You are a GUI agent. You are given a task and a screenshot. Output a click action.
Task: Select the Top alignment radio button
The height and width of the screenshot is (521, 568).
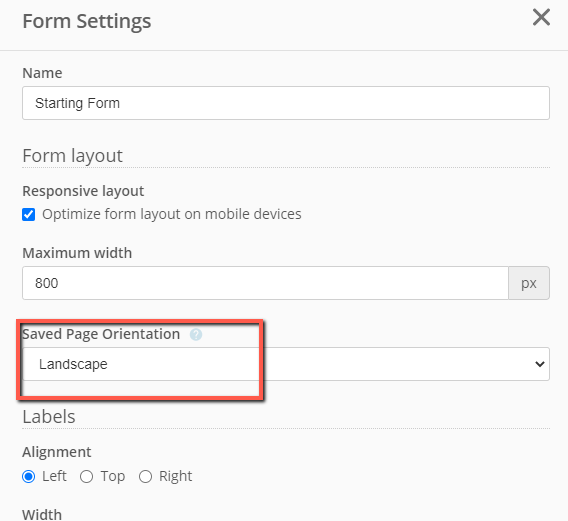87,476
